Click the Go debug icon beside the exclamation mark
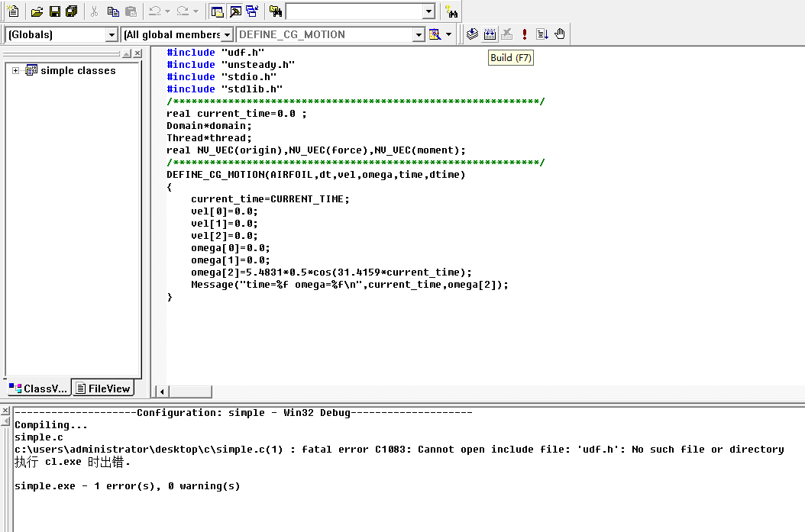 tap(542, 34)
